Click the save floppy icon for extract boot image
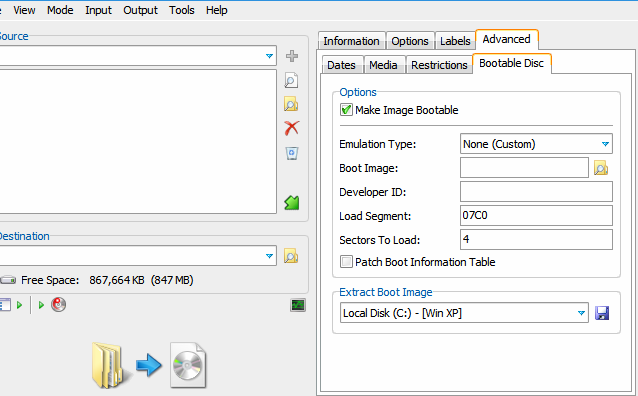Viewport: 638px width, 396px height. pyautogui.click(x=602, y=313)
